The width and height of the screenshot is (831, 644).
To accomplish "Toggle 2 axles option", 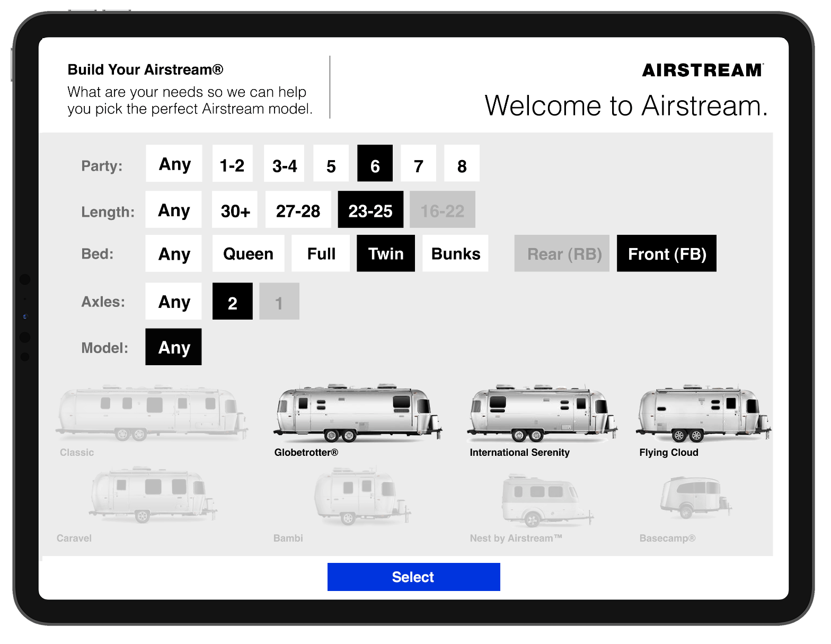I will (x=232, y=301).
